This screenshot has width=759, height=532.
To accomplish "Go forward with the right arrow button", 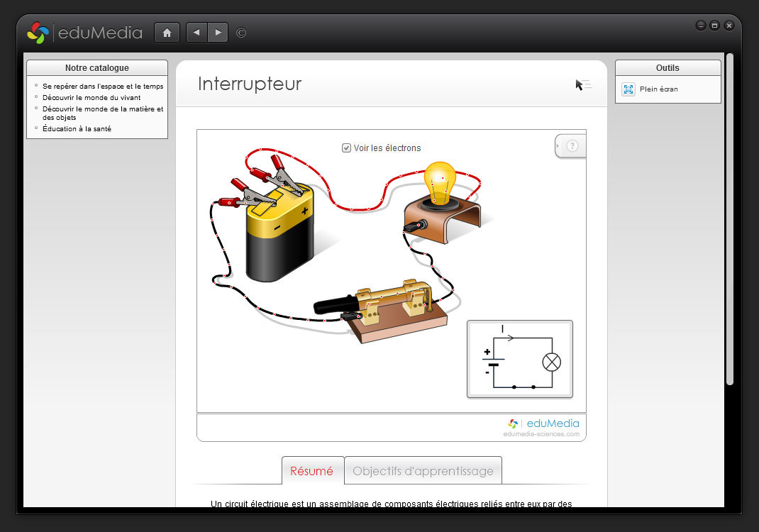I will click(218, 33).
